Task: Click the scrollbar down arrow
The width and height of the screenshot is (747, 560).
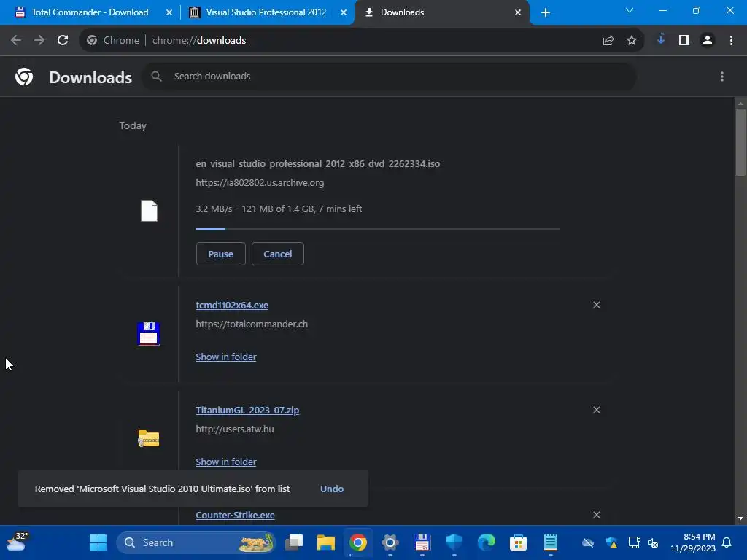Action: coord(740,519)
